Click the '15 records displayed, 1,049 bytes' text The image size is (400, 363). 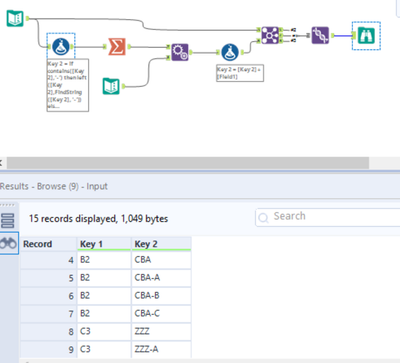pyautogui.click(x=98, y=219)
